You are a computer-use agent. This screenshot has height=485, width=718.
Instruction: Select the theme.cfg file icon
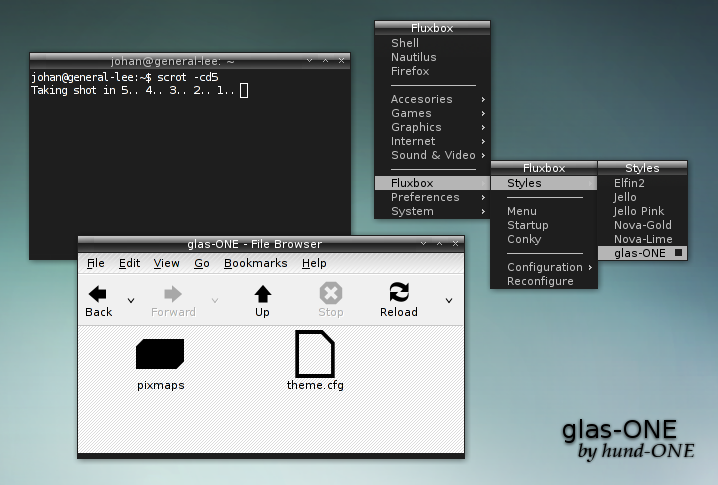315,354
